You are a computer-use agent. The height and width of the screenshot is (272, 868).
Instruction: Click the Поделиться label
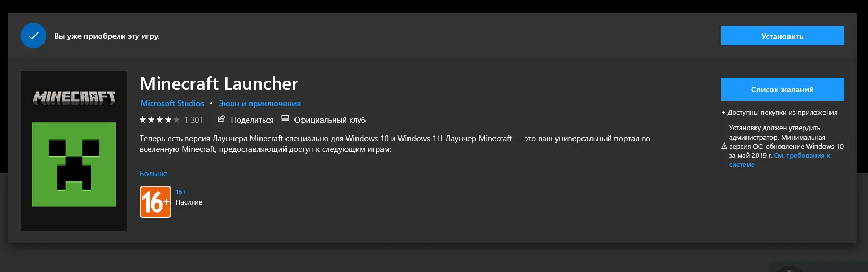tap(252, 120)
